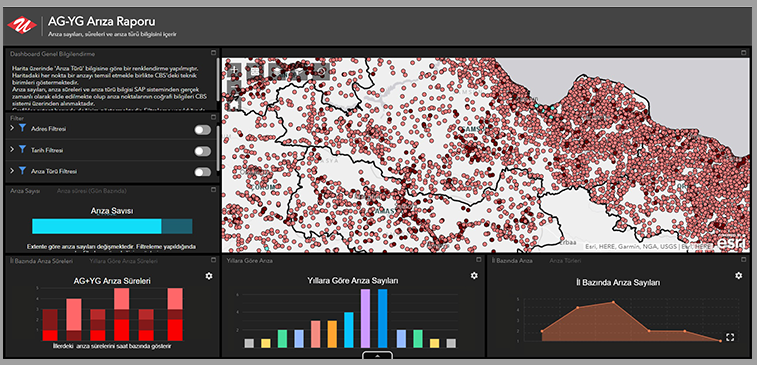Image resolution: width=757 pixels, height=365 pixels.
Task: Maximize the Dashboard Genel Bilgilendirme panel
Action: (213, 52)
